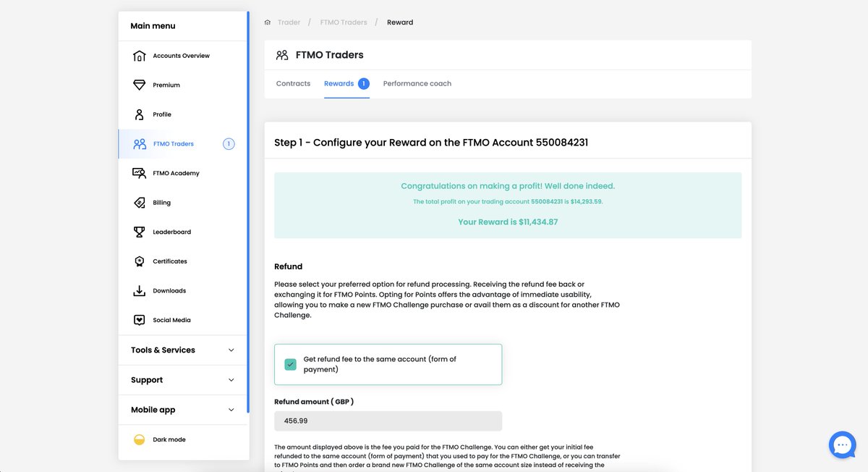The height and width of the screenshot is (472, 868).
Task: Click the home icon in breadcrumb
Action: click(268, 22)
